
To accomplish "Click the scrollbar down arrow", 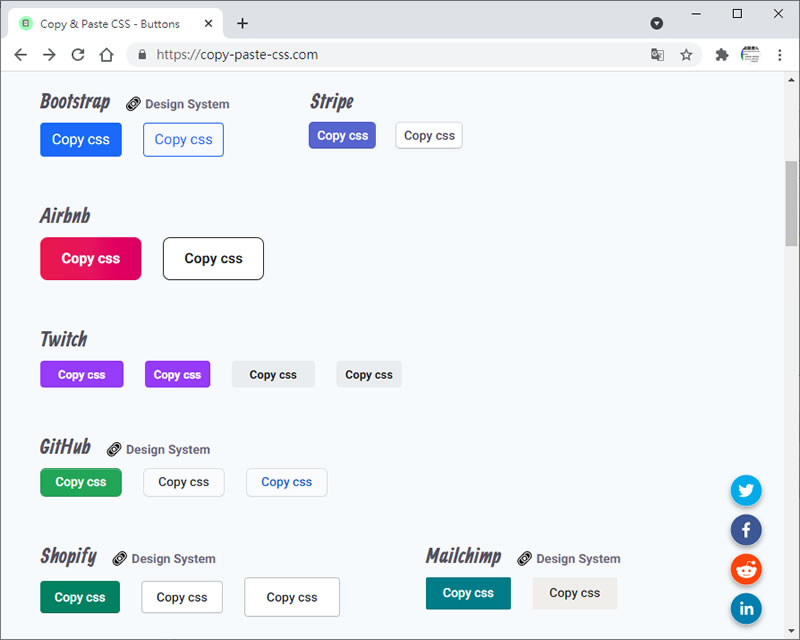I will [791, 632].
